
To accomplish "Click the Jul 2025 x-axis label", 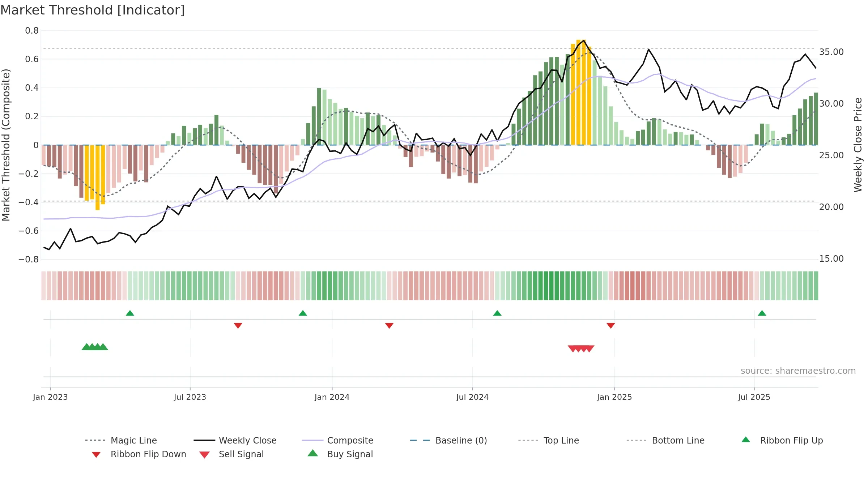I will coord(754,397).
